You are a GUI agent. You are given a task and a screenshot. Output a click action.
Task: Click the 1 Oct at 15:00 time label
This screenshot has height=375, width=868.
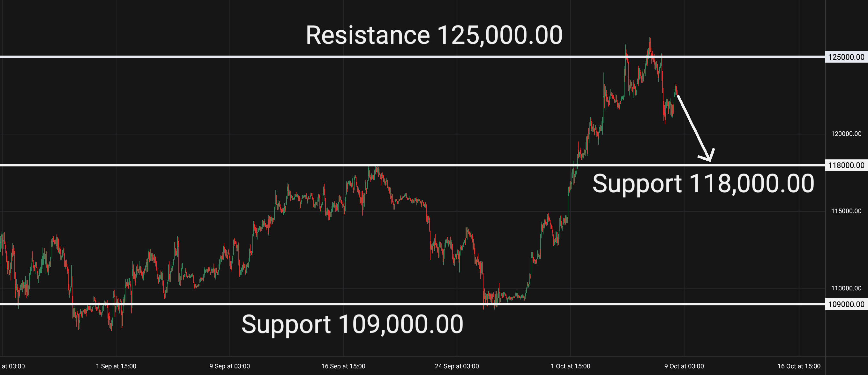click(570, 366)
